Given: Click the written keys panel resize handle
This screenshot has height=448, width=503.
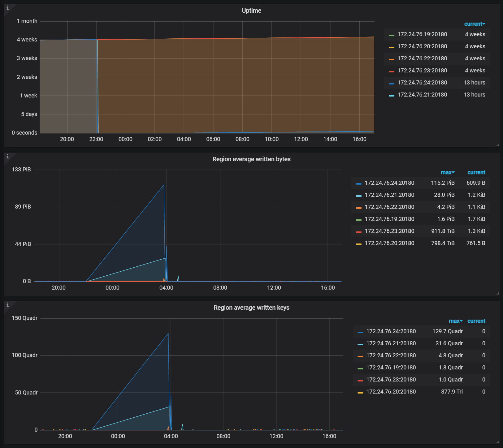Looking at the screenshot, I should click(498, 442).
